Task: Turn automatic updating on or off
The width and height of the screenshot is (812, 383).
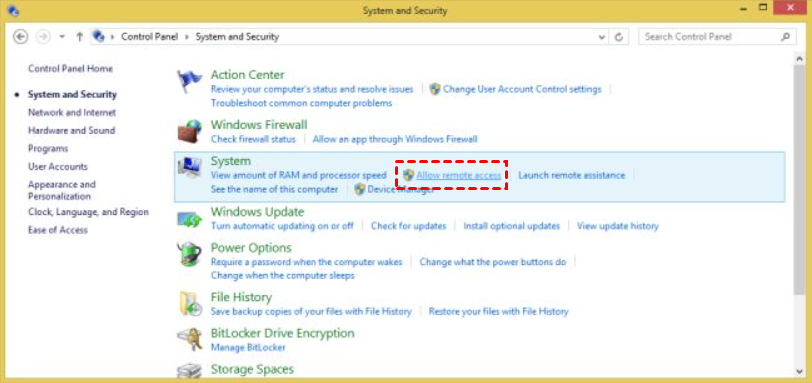Action: 282,226
